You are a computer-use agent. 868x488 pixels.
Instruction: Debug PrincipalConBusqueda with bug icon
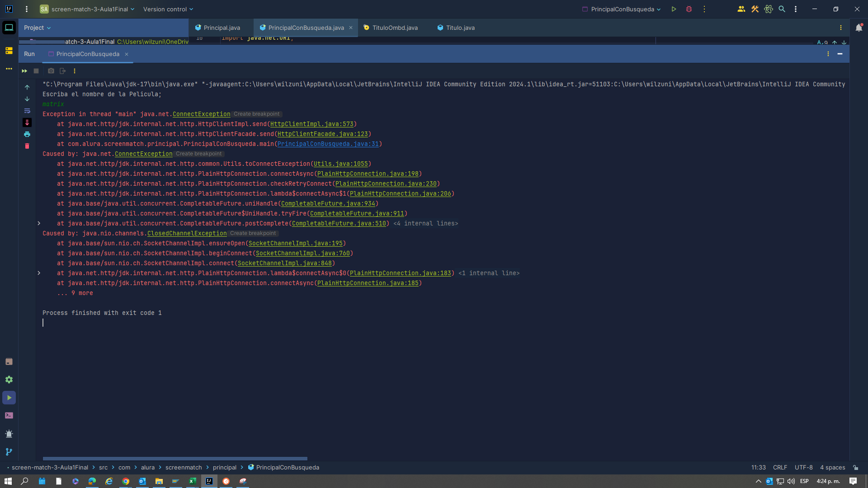pyautogui.click(x=689, y=9)
